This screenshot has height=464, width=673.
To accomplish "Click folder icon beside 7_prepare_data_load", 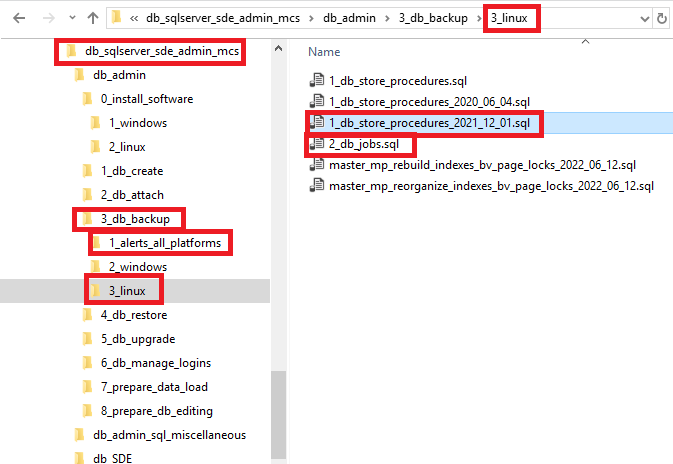I will [x=87, y=387].
